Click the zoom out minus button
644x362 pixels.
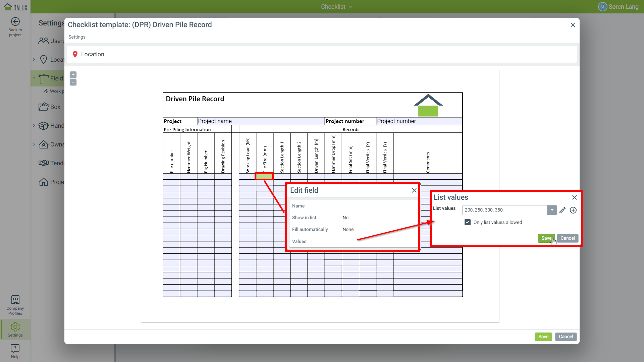point(73,82)
